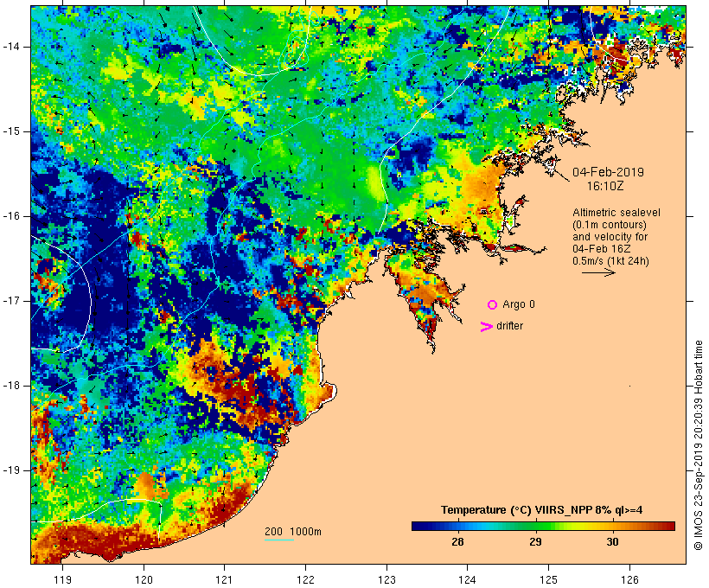This screenshot has height=588, width=709.
Task: Click the '119' longitude axis label
Action: pyautogui.click(x=62, y=579)
